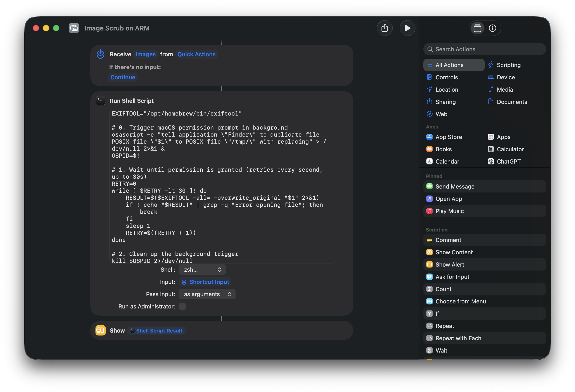Screen dimensions: 575x392
Task: Toggle the Run as Administrator checkbox
Action: pos(182,306)
